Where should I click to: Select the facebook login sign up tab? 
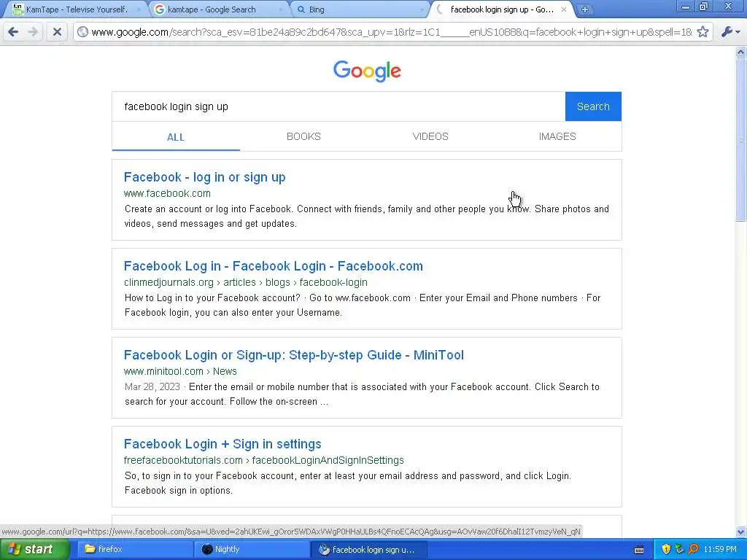pos(502,9)
